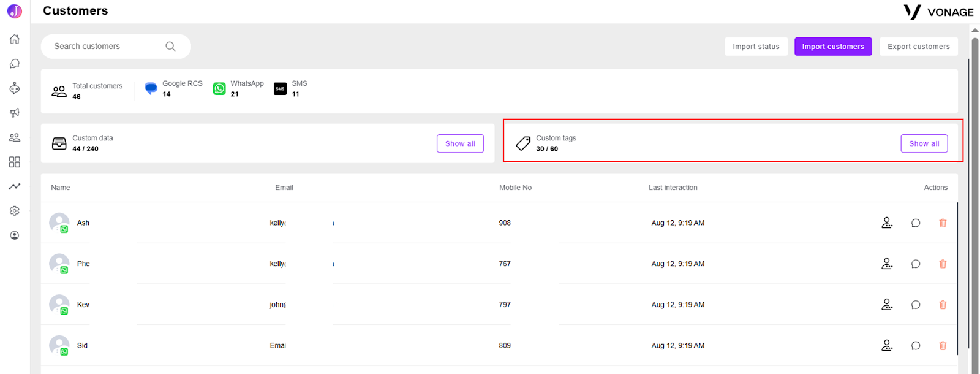
Task: Focus the Search customers field
Action: [x=116, y=47]
